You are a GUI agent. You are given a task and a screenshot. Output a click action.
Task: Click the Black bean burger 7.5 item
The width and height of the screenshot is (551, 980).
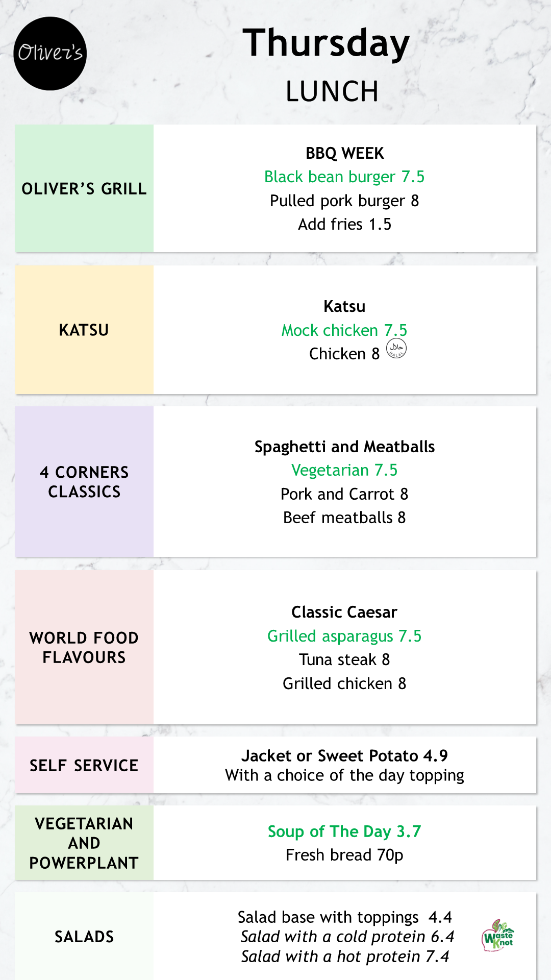(x=344, y=177)
